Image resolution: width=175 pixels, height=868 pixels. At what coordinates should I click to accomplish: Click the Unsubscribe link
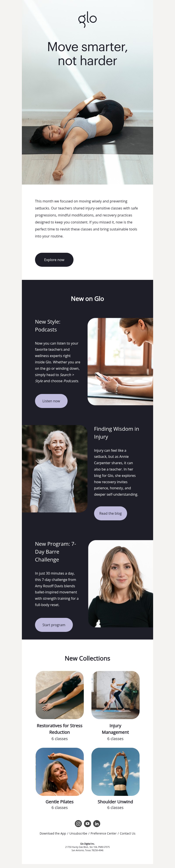(x=78, y=833)
